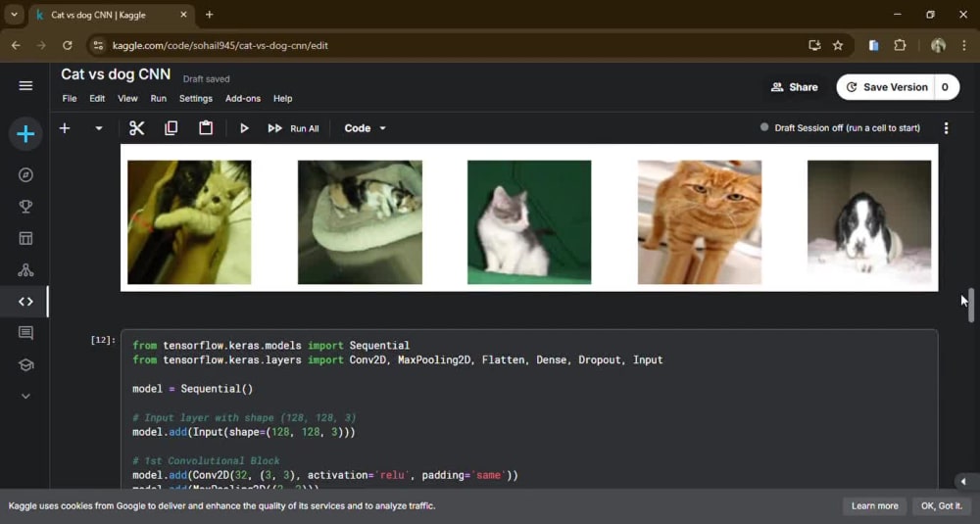Bookmark this page with star icon
The image size is (980, 524).
(x=838, y=46)
